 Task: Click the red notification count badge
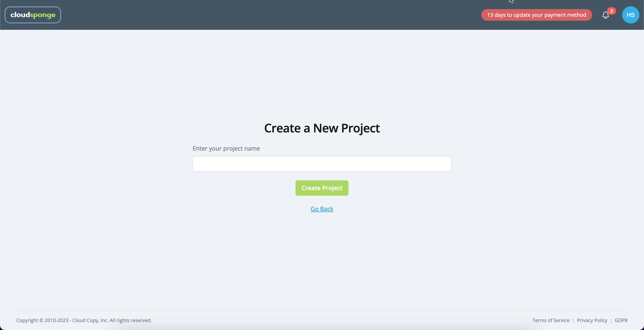click(611, 11)
